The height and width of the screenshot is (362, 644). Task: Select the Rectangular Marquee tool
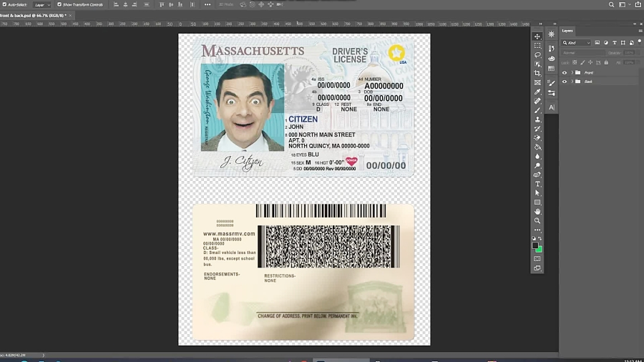pos(537,46)
